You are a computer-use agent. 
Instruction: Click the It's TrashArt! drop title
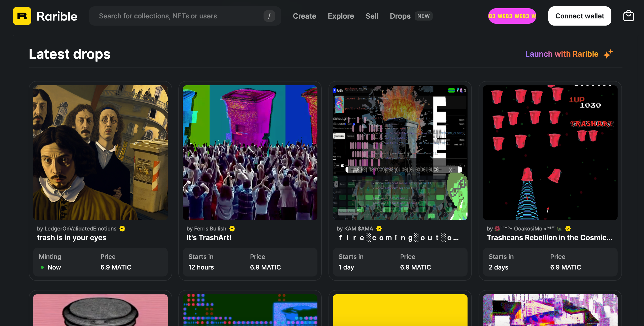click(209, 238)
